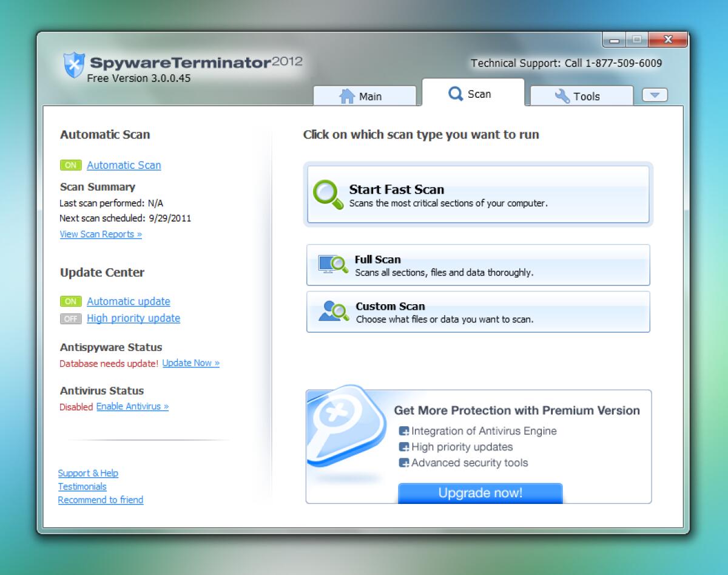The width and height of the screenshot is (728, 575).
Task: Click the magnifier icon on the Scan tab
Action: (x=455, y=94)
